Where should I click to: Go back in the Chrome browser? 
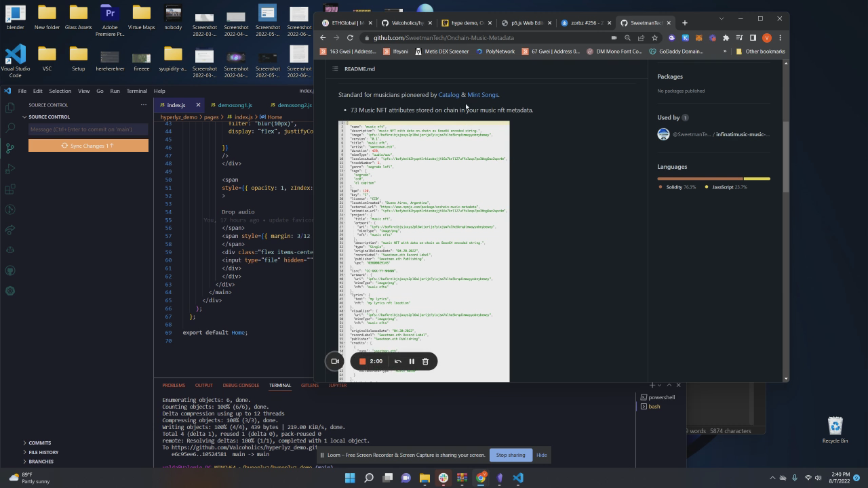(323, 38)
